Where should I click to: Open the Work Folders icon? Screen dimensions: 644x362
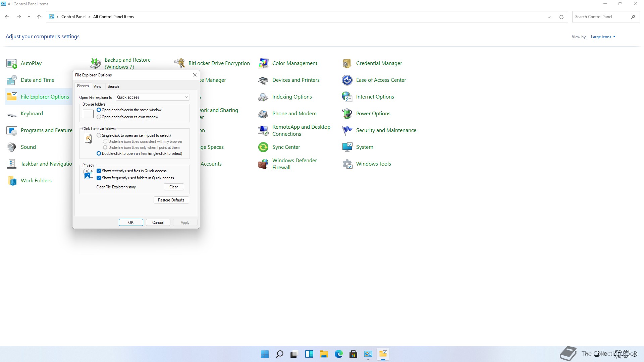[12, 181]
